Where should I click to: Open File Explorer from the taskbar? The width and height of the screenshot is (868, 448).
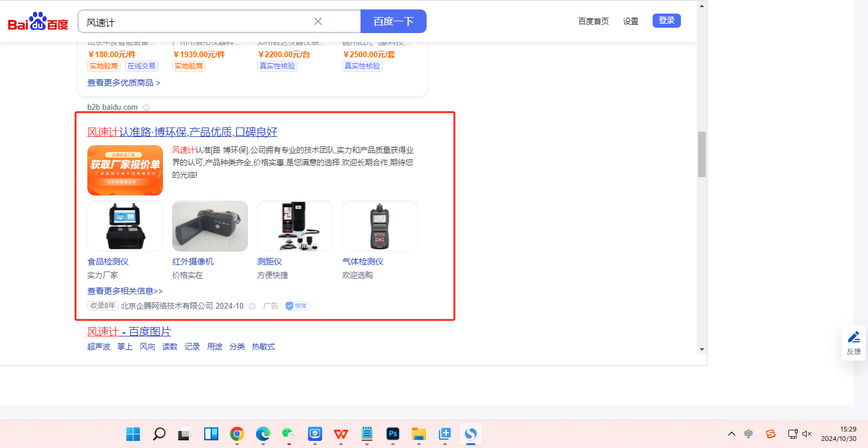click(x=419, y=434)
